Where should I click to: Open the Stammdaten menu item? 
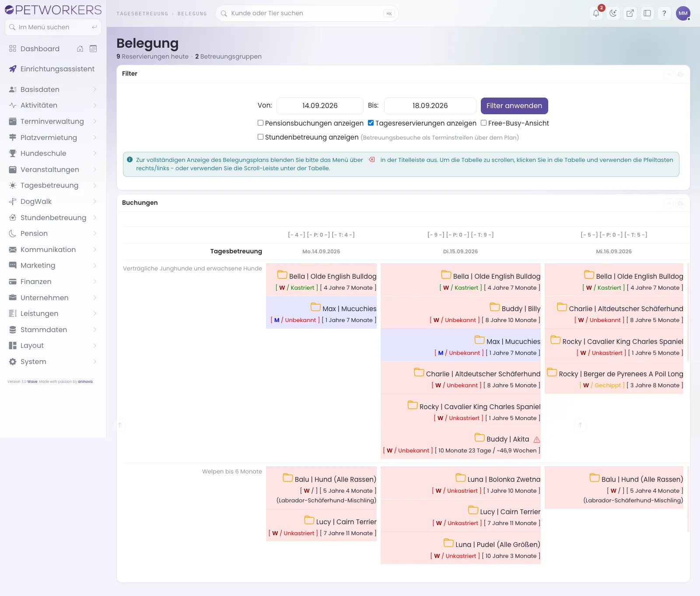tap(53, 330)
